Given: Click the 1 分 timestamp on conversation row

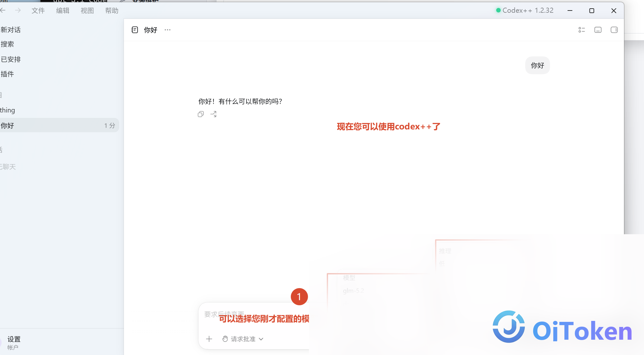Looking at the screenshot, I should 110,126.
